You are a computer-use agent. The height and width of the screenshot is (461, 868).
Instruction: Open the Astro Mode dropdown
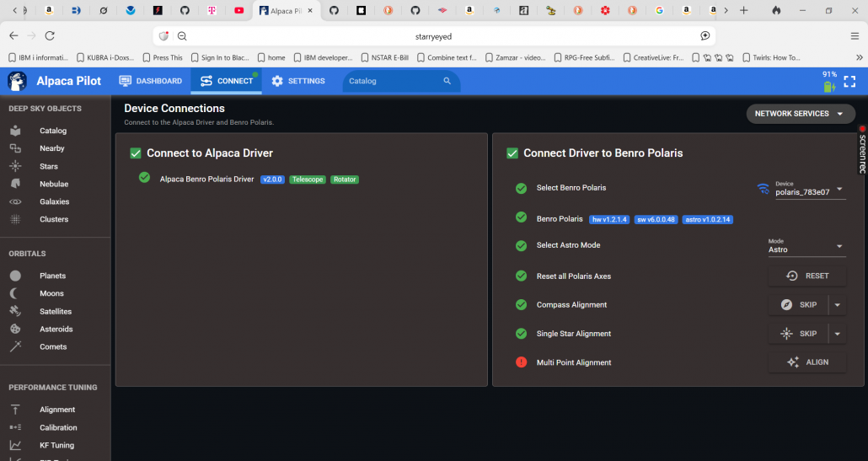coord(839,246)
